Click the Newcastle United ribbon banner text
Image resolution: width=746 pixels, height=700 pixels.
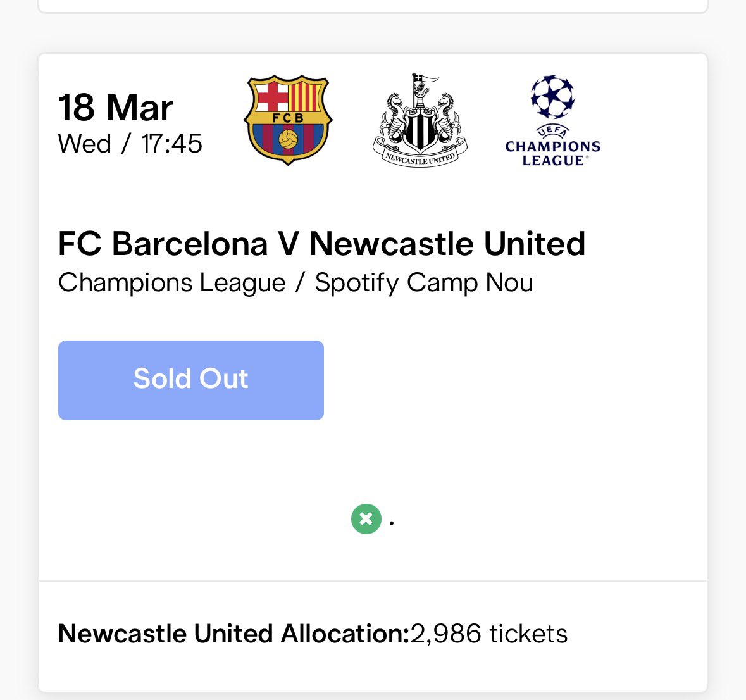(x=420, y=158)
